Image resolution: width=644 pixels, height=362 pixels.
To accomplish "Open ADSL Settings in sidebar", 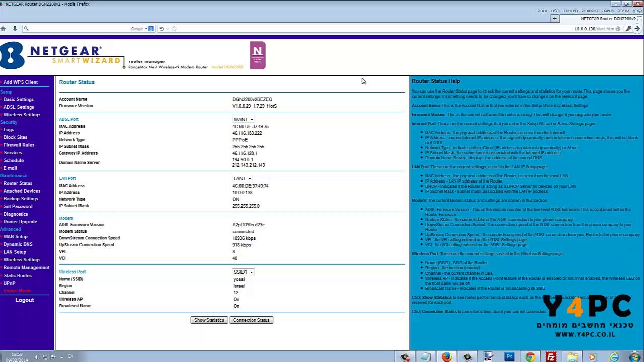I will tap(19, 107).
